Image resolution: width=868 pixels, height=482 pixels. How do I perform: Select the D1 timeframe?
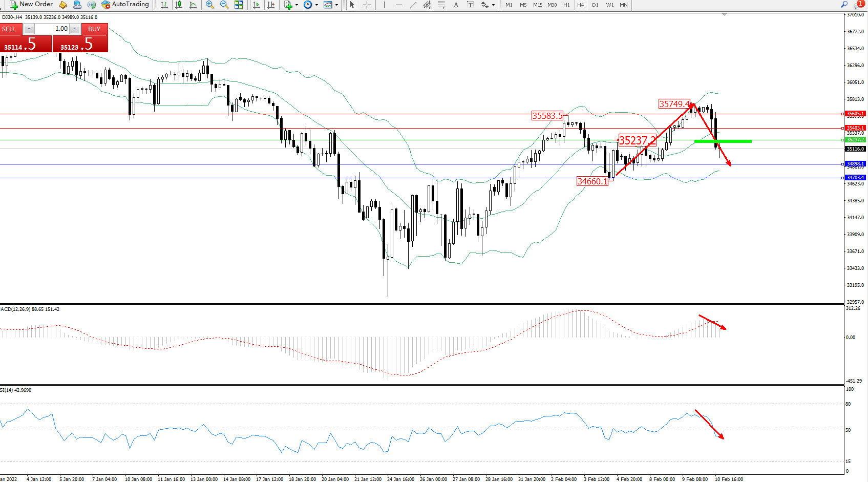(595, 5)
